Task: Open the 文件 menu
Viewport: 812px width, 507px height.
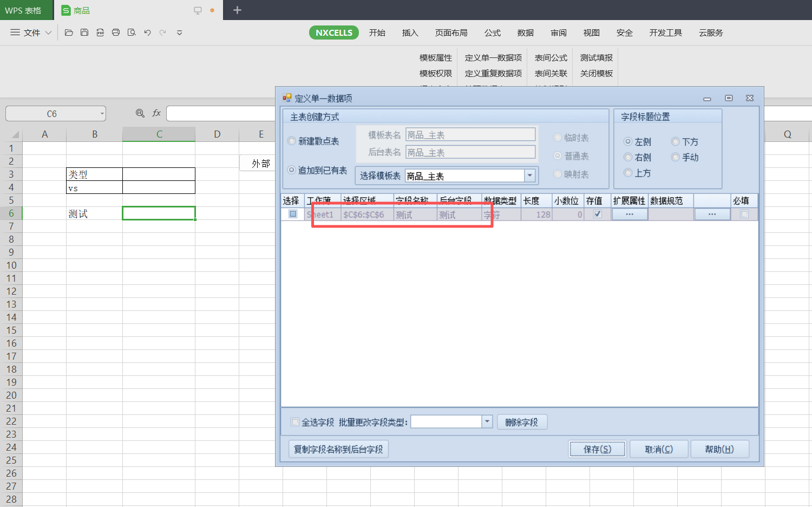Action: tap(31, 32)
